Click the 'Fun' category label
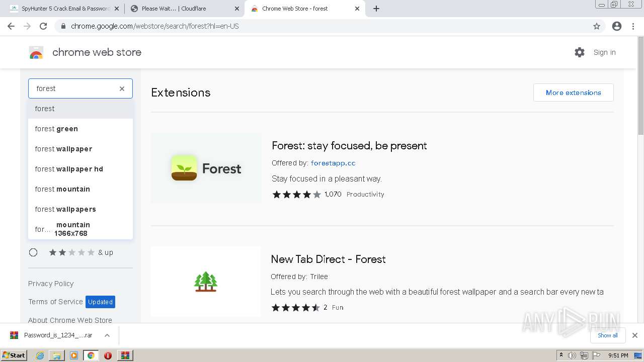The image size is (644, 362). 338,308
